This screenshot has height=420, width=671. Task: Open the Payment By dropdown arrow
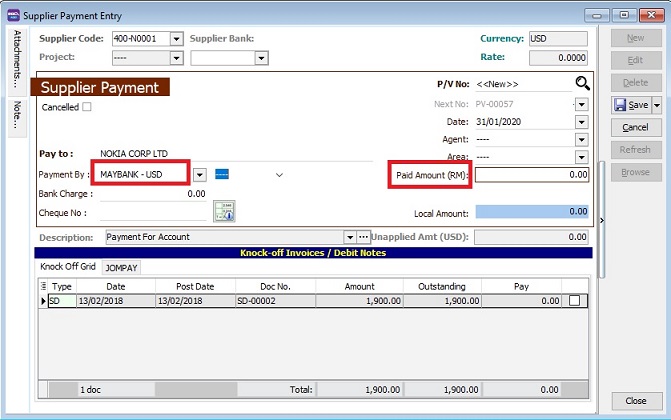tap(200, 175)
